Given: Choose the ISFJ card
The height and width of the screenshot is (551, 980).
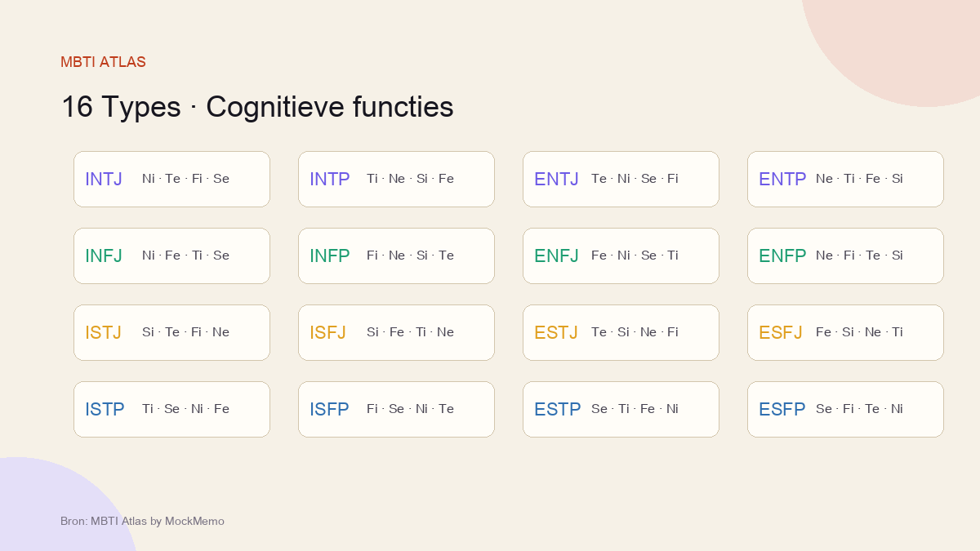Looking at the screenshot, I should [x=396, y=332].
